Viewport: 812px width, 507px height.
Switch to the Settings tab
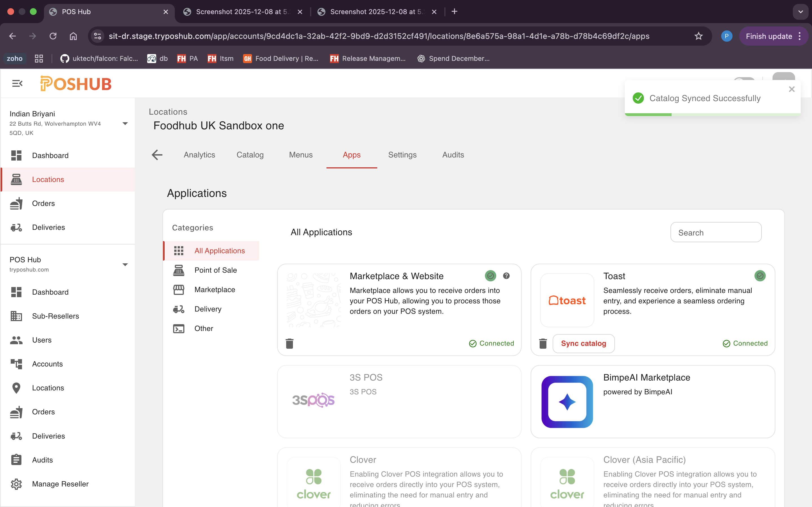pos(402,155)
